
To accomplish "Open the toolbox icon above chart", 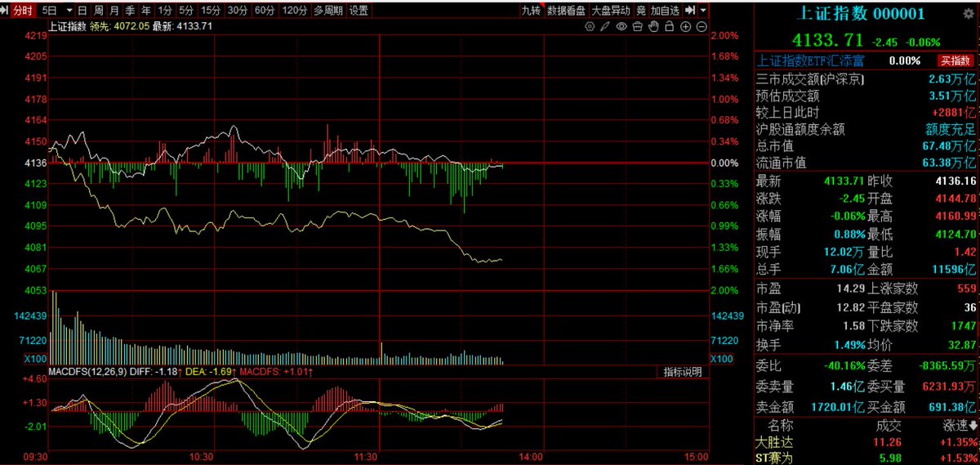I will [637, 27].
